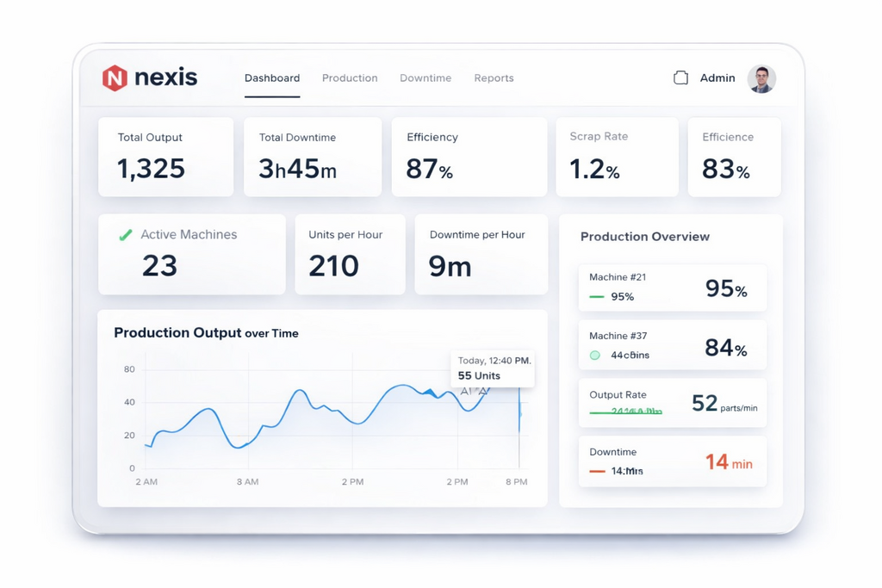The image size is (882, 588).
Task: Click the green dash indicator under Machine #21
Action: [596, 297]
